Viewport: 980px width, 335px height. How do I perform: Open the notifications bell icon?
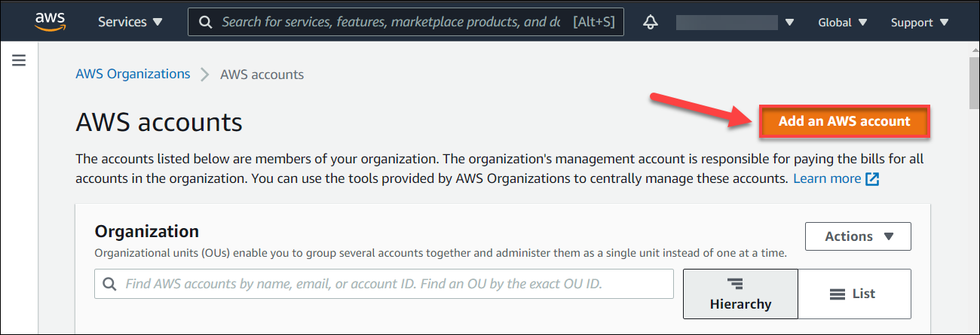click(x=651, y=23)
